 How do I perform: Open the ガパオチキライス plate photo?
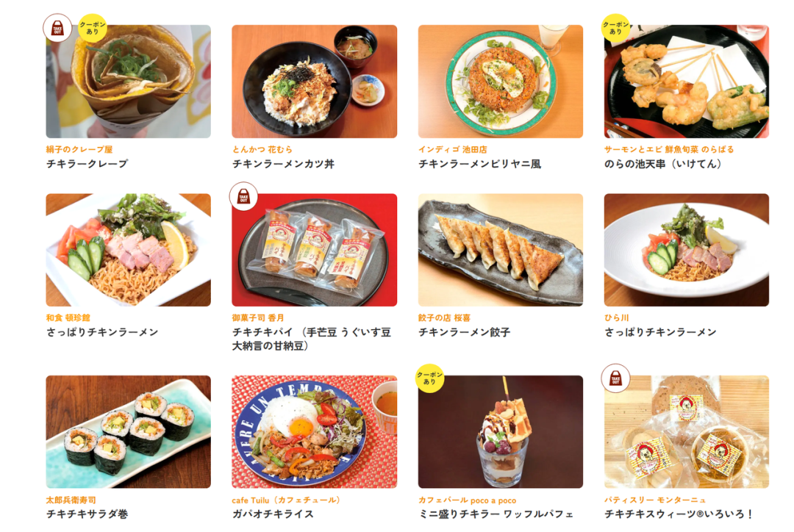[315, 432]
